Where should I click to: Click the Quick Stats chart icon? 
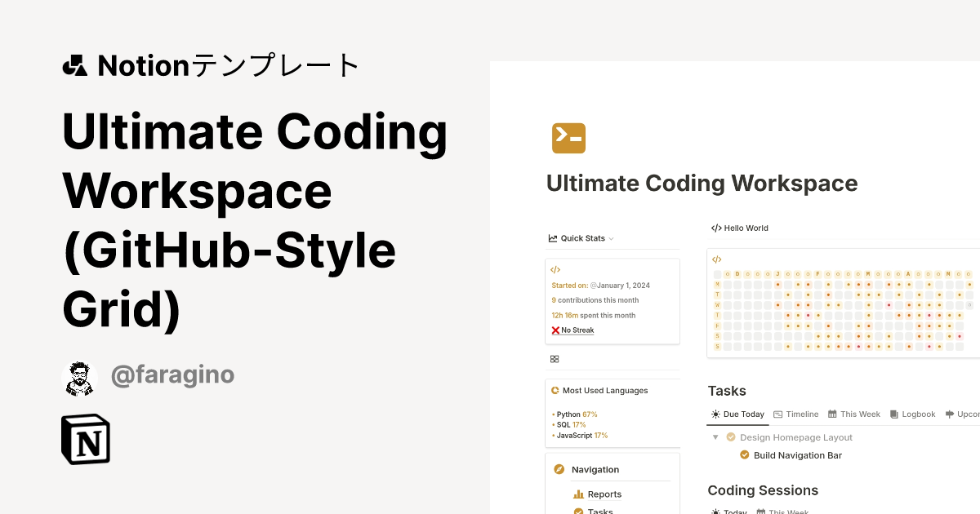[x=551, y=237]
